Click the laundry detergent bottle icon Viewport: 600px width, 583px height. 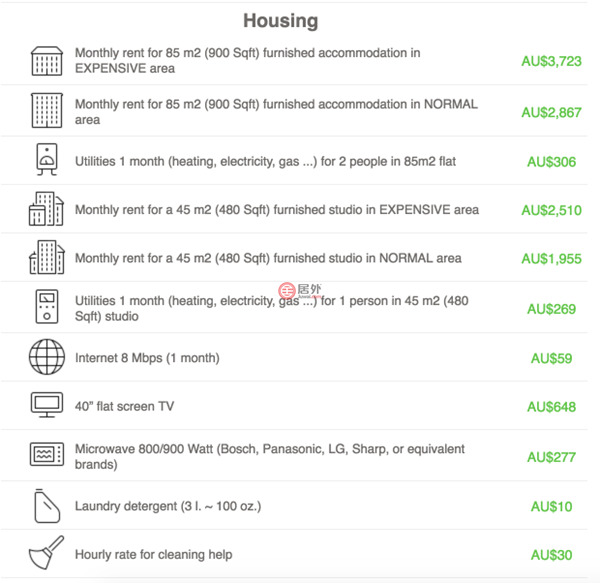click(46, 506)
